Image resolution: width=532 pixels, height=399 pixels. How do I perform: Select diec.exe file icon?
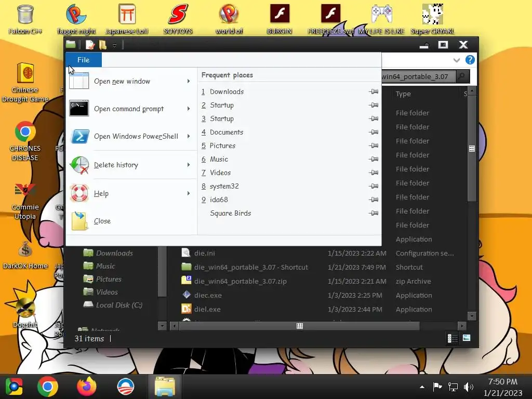point(187,295)
